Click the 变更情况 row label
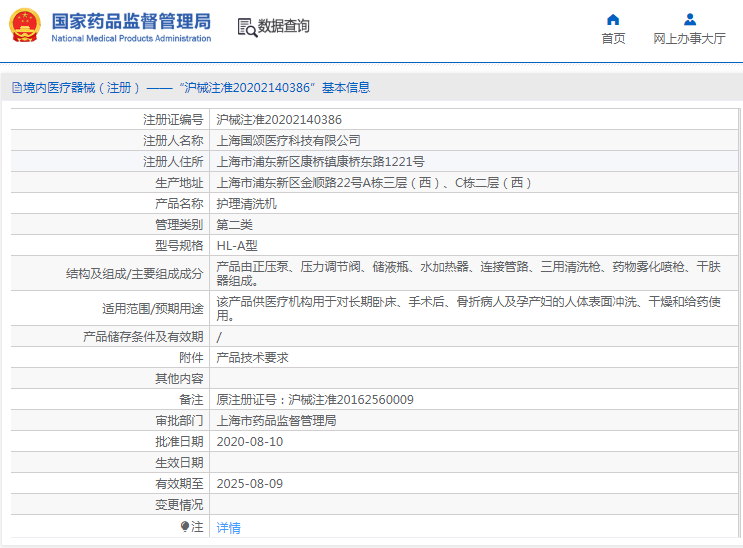 [179, 505]
